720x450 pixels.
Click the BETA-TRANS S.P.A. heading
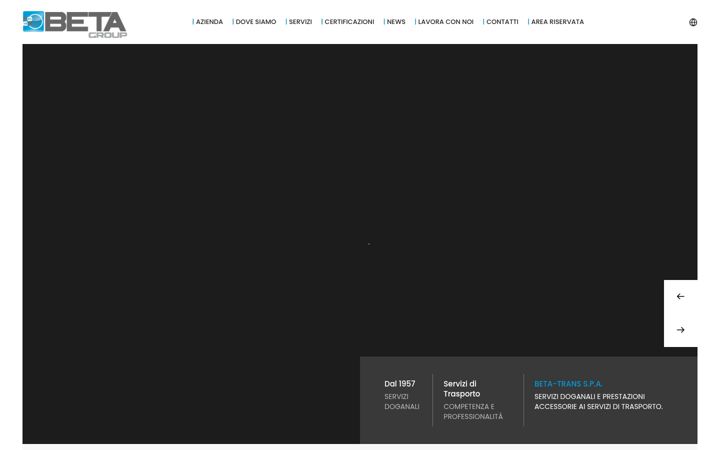pyautogui.click(x=568, y=384)
